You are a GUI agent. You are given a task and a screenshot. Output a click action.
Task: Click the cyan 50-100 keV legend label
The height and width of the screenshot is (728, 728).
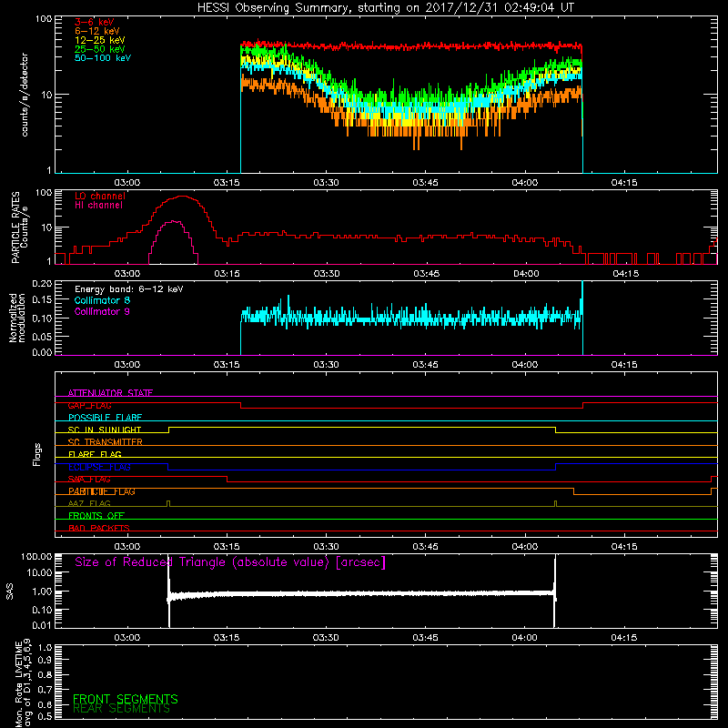coord(103,58)
